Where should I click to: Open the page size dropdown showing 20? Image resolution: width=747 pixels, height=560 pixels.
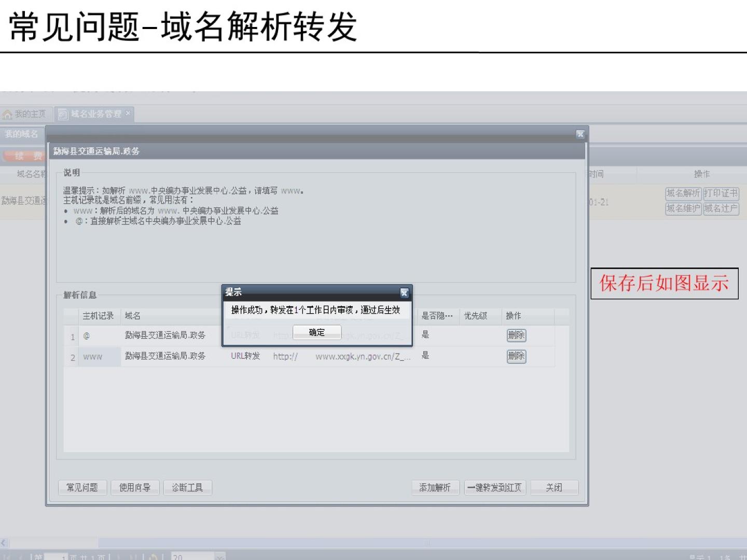220,557
